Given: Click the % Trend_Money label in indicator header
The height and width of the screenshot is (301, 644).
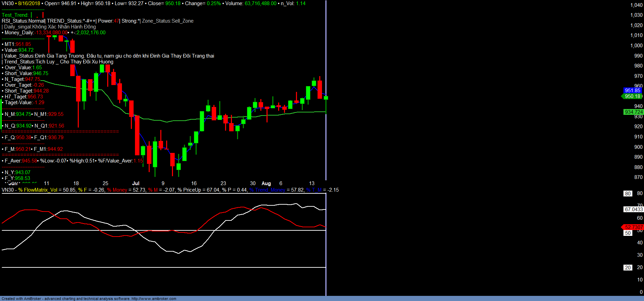Looking at the screenshot, I should [x=267, y=190].
